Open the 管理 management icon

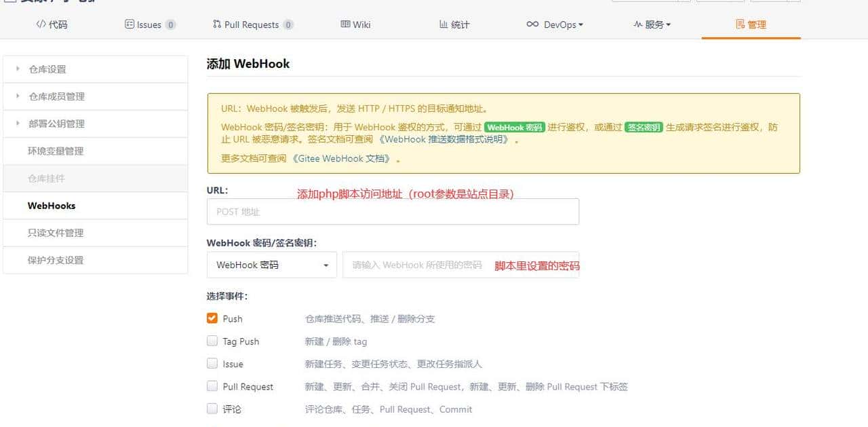[x=738, y=24]
